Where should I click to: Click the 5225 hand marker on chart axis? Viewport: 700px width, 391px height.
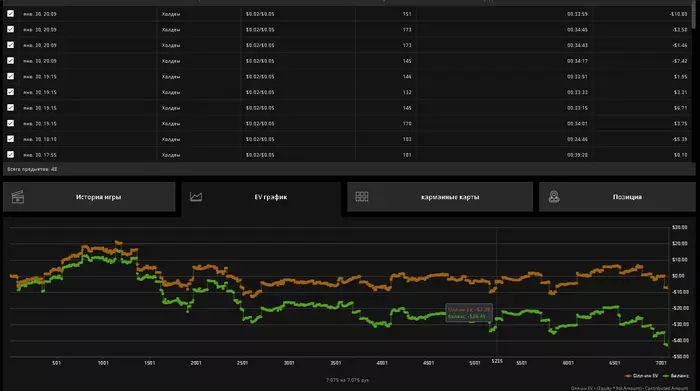pos(497,361)
